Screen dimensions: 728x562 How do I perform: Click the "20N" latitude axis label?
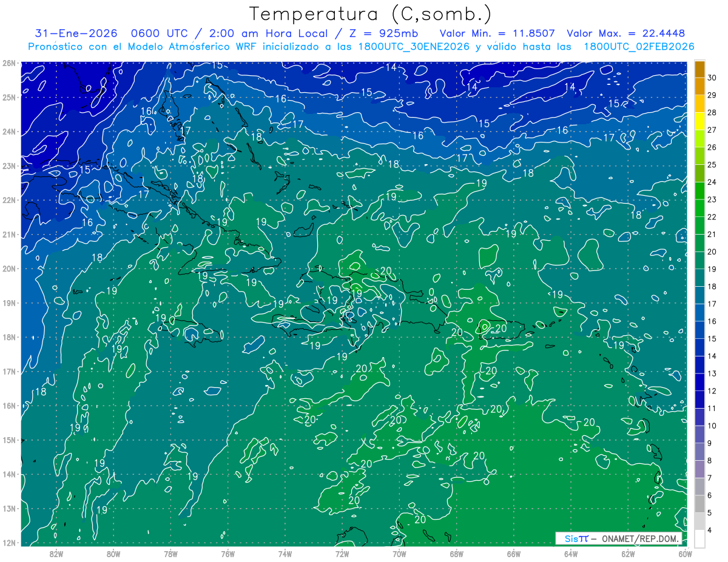(9, 269)
